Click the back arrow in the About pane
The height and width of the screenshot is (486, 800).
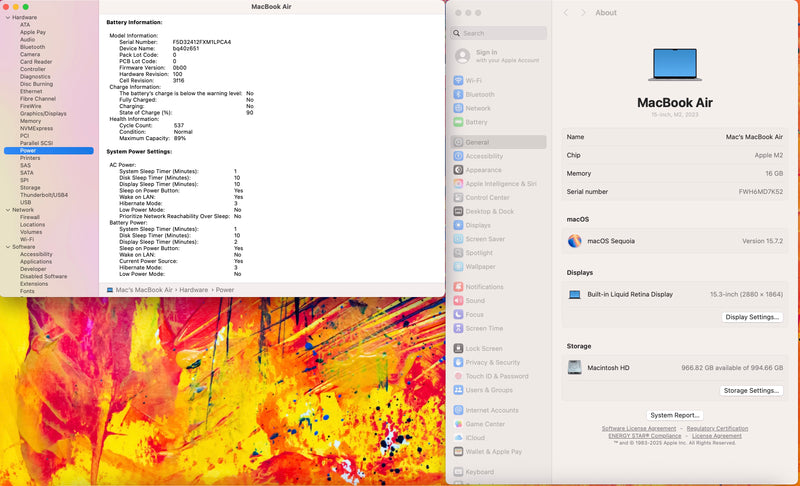pyautogui.click(x=566, y=13)
